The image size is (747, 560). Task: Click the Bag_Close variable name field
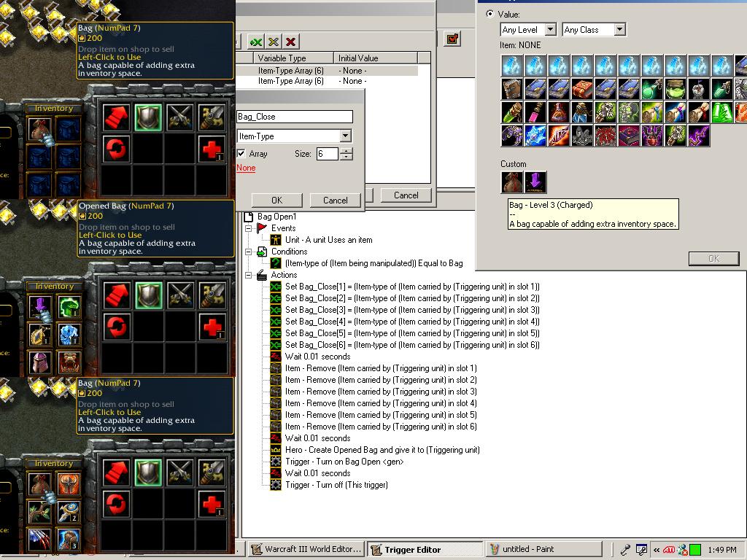[295, 117]
